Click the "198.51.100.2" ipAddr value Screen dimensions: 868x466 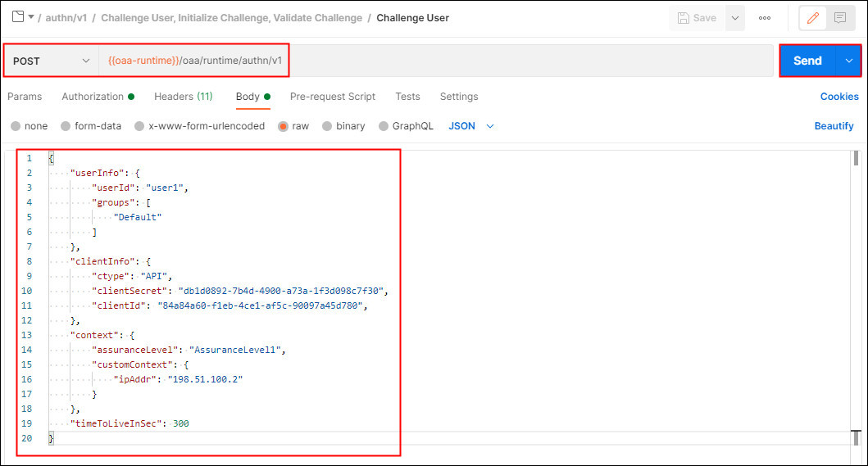(206, 379)
